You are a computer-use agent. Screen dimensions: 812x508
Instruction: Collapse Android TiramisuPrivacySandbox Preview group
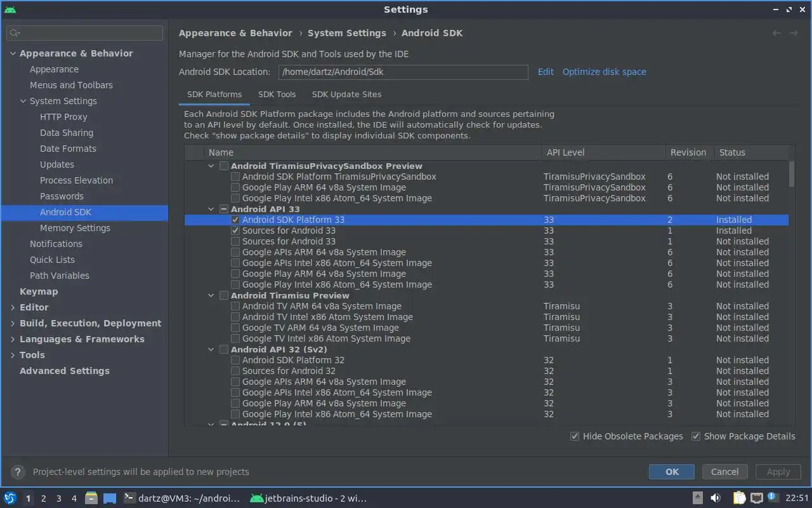coord(211,166)
